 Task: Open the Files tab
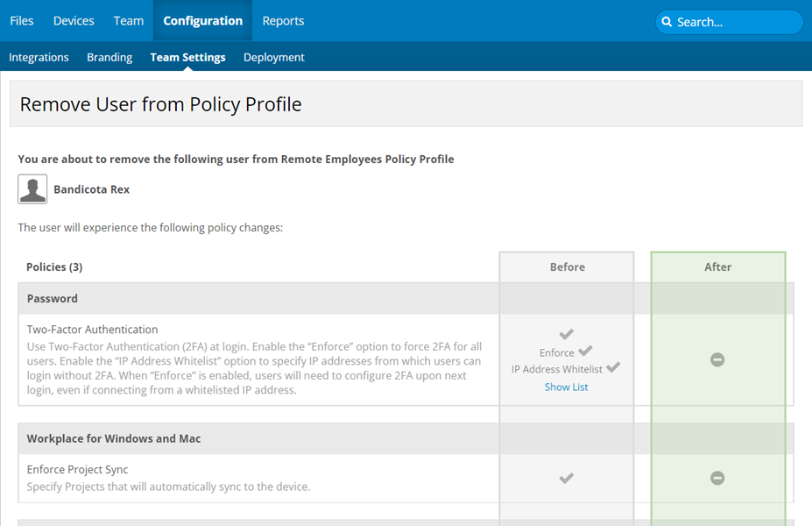[22, 21]
